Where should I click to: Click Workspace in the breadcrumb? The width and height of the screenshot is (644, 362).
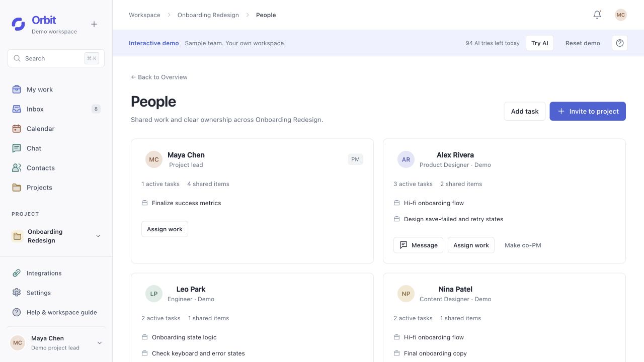[x=144, y=15]
